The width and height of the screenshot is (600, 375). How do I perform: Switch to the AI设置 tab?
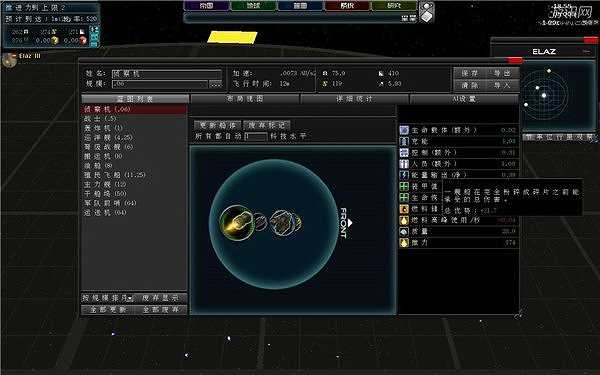464,99
